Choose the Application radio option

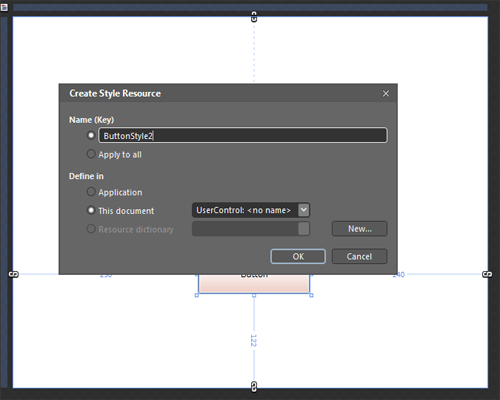[91, 192]
